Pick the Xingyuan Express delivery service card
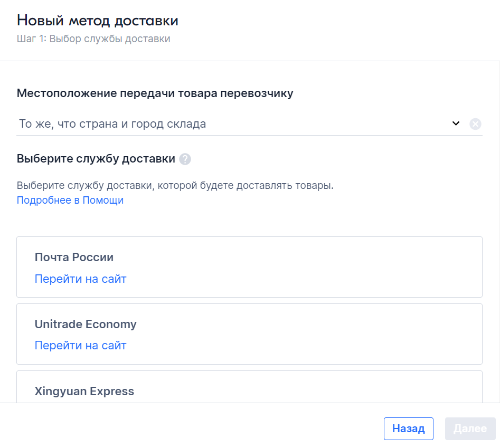 click(x=249, y=387)
